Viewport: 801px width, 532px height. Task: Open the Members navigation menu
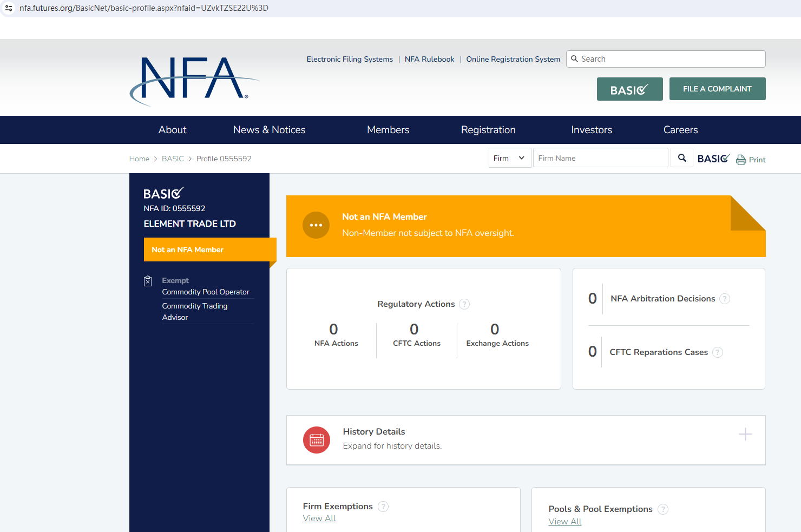tap(388, 130)
